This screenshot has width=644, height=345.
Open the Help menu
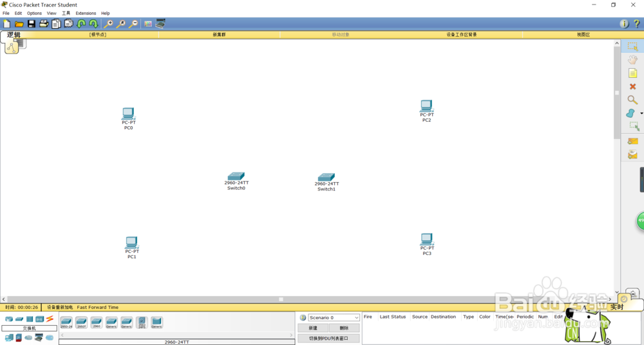[106, 13]
